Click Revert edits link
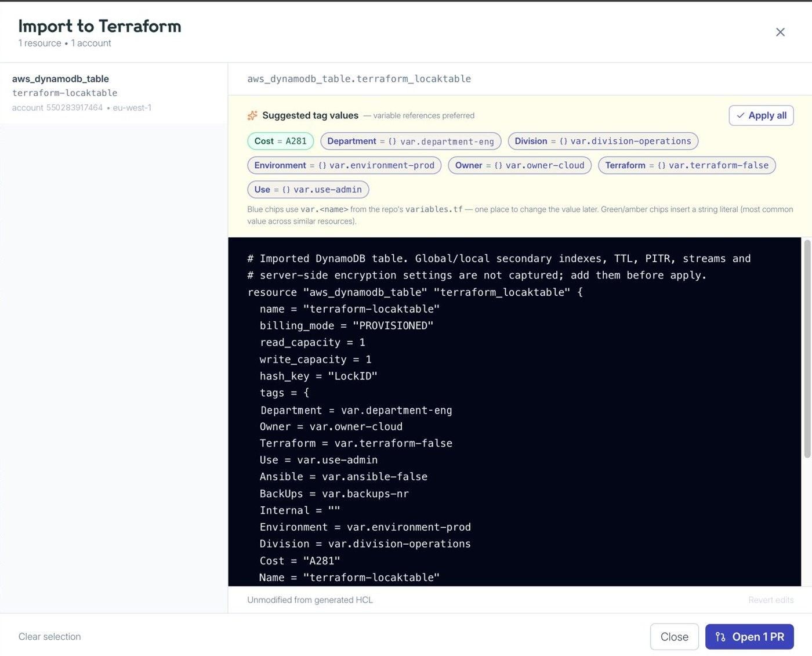Viewport: 812px width, 656px height. [771, 600]
